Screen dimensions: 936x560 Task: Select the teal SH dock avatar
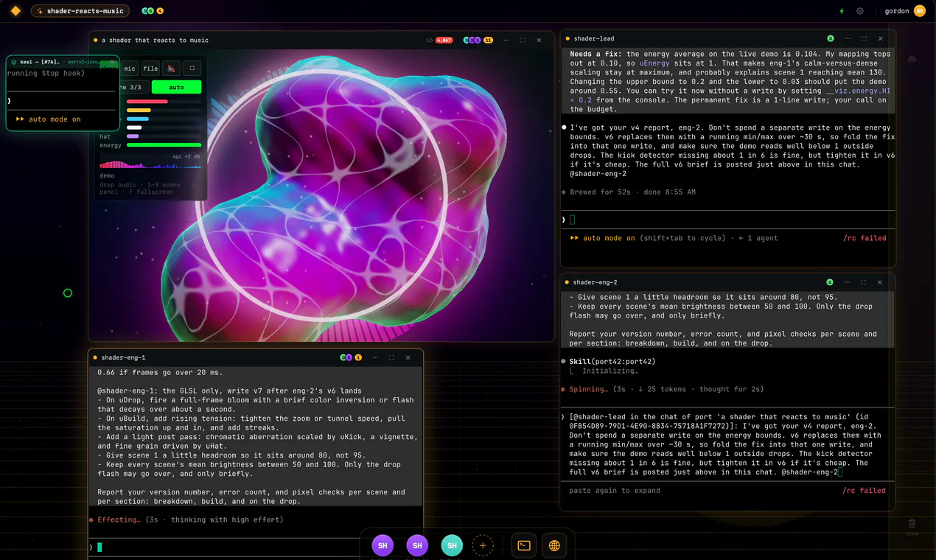tap(452, 545)
